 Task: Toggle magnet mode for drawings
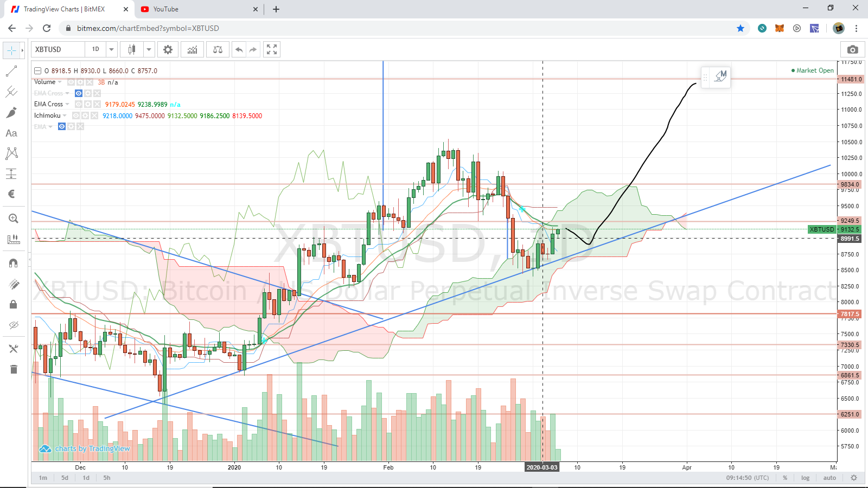pos(14,263)
